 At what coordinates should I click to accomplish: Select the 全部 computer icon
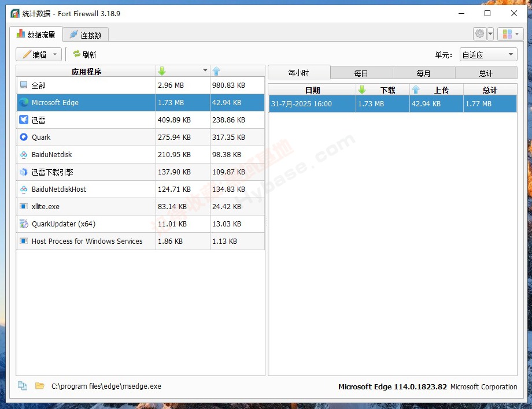click(x=24, y=85)
